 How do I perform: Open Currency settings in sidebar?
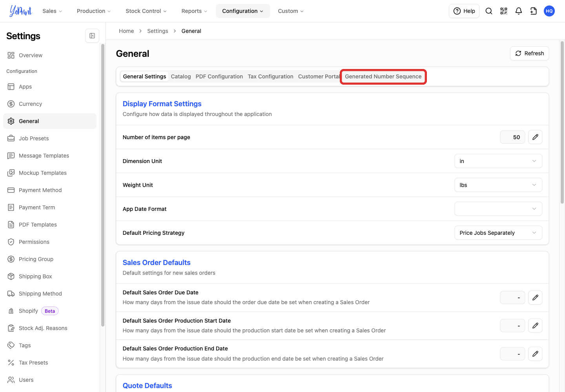(x=50, y=104)
